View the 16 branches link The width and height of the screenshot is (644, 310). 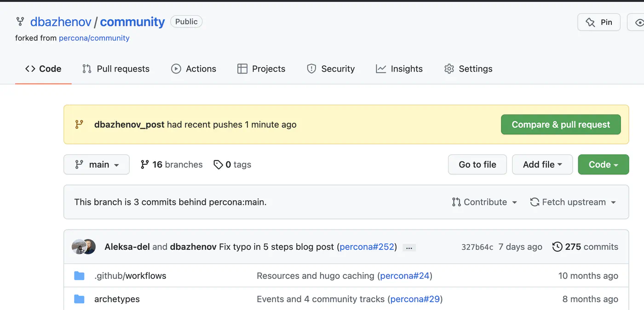172,164
